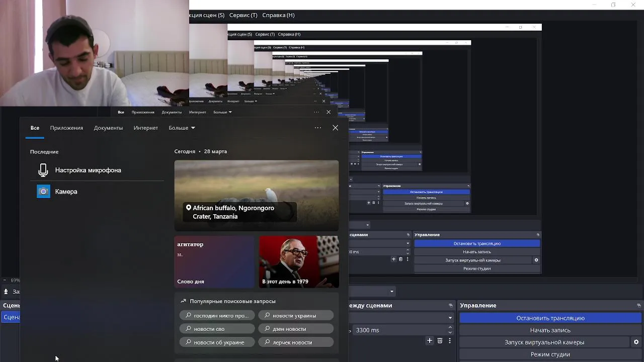The width and height of the screenshot is (644, 362).
Task: Select Все tab in large search panel
Action: point(35,128)
